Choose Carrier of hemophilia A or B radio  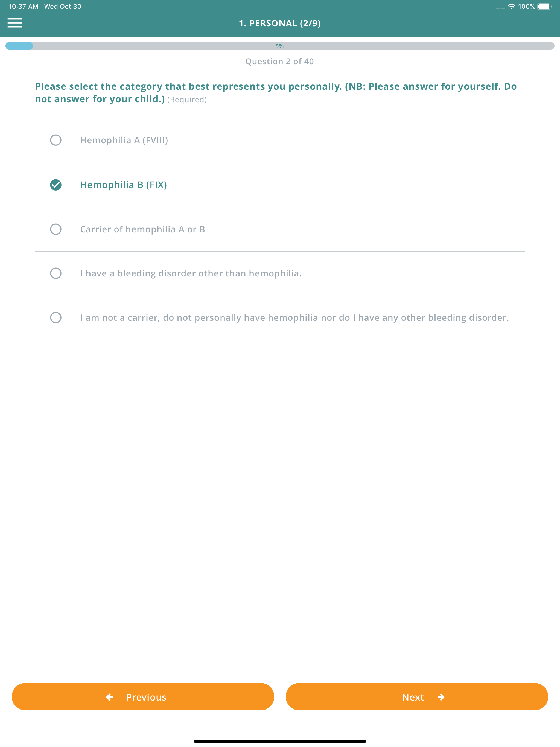pyautogui.click(x=56, y=229)
